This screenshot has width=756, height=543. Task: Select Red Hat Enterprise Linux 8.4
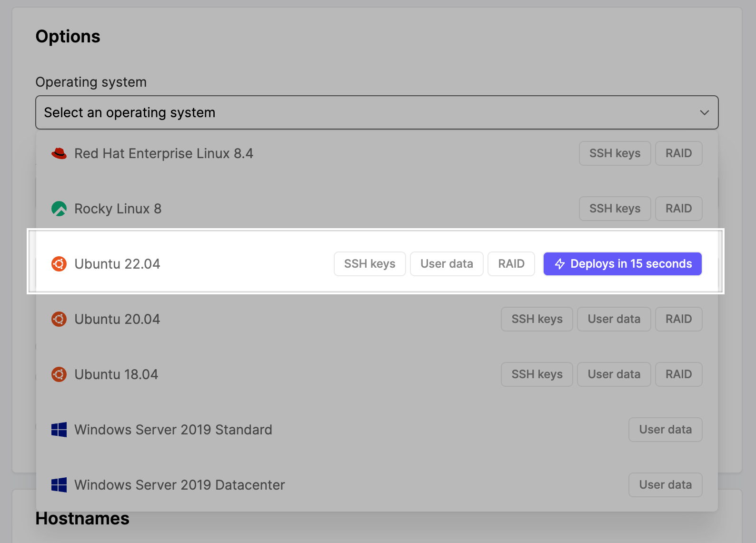pyautogui.click(x=377, y=153)
